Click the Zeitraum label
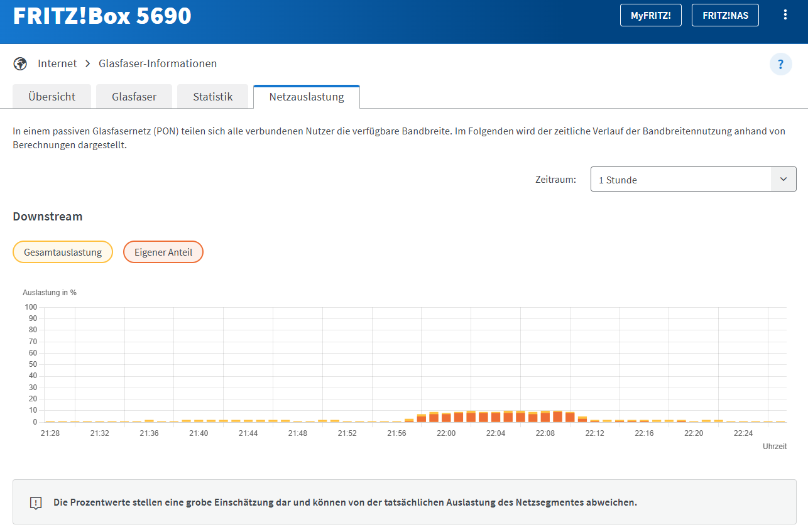 555,180
